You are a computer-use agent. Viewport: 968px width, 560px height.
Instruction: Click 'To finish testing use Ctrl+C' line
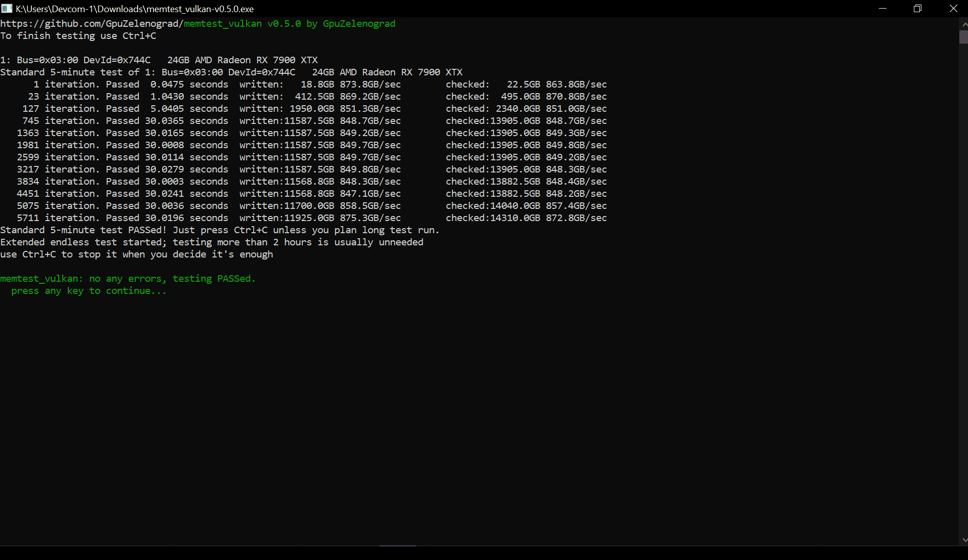tap(78, 36)
